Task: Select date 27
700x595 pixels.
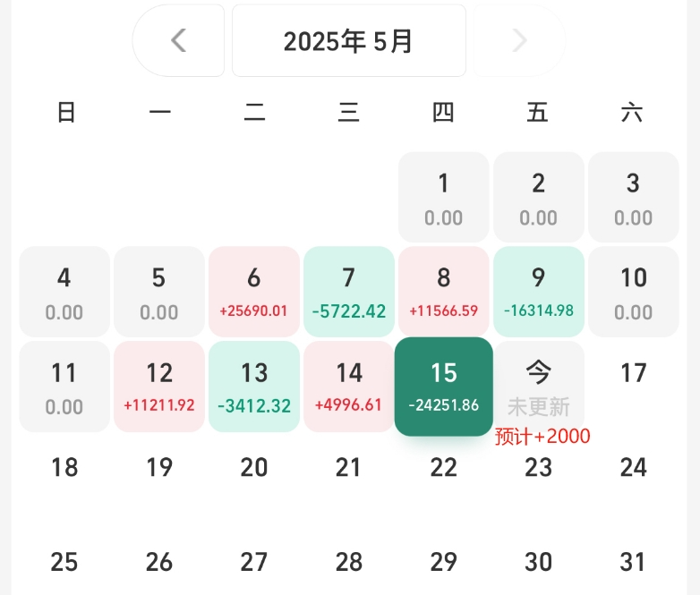Action: point(254,562)
